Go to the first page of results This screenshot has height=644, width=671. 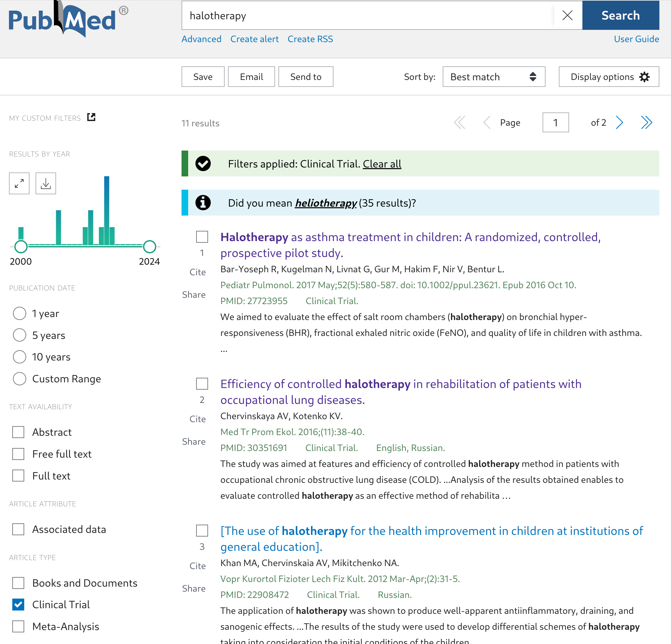coord(460,122)
